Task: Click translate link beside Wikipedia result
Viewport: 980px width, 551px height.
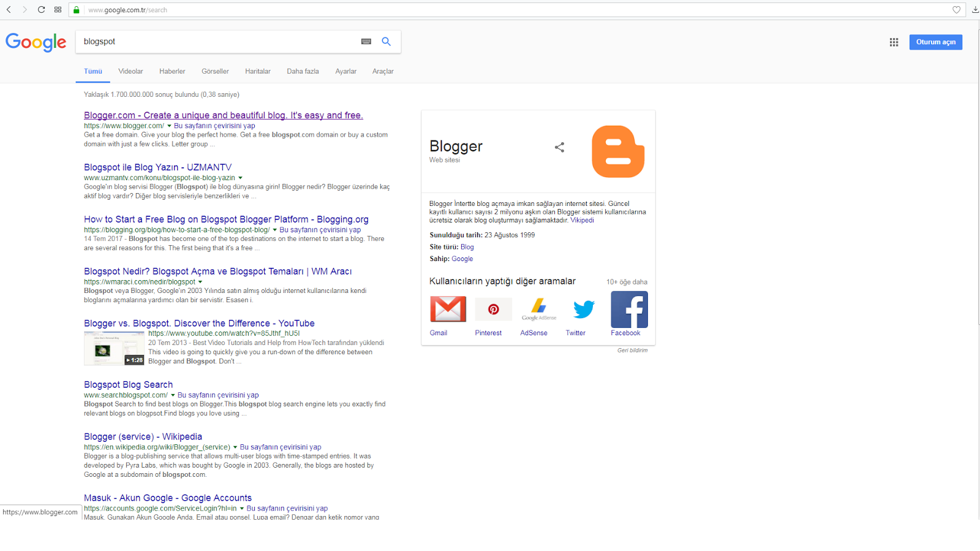Action: pos(281,447)
